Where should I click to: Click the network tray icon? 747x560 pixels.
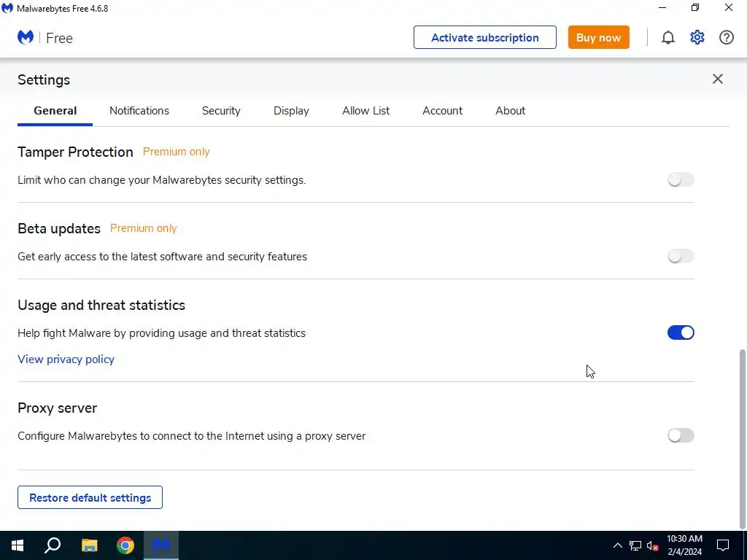[x=635, y=545]
